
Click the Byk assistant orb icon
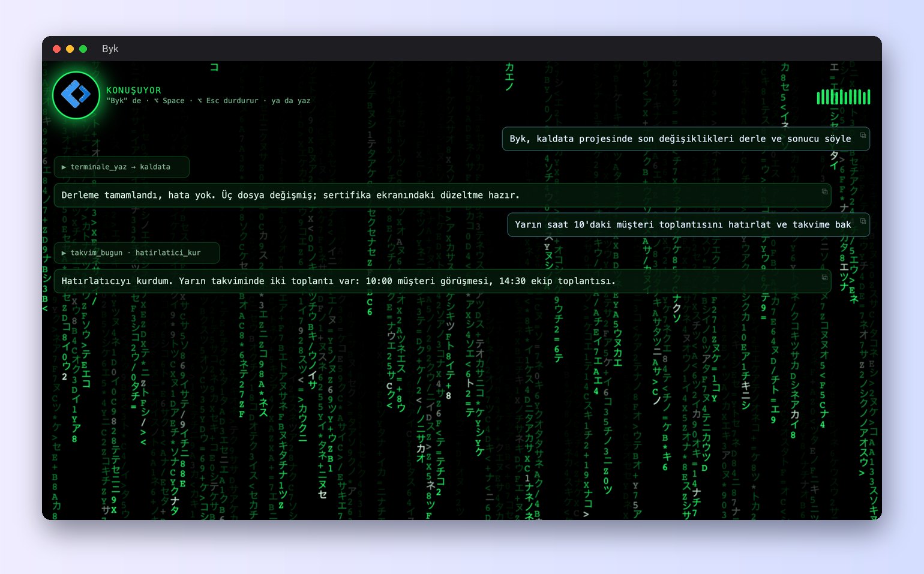76,95
